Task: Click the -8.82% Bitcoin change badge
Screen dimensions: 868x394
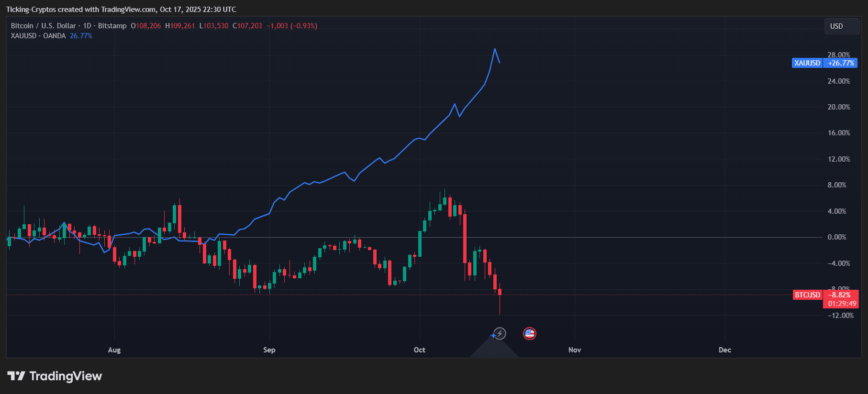Action: tap(841, 295)
